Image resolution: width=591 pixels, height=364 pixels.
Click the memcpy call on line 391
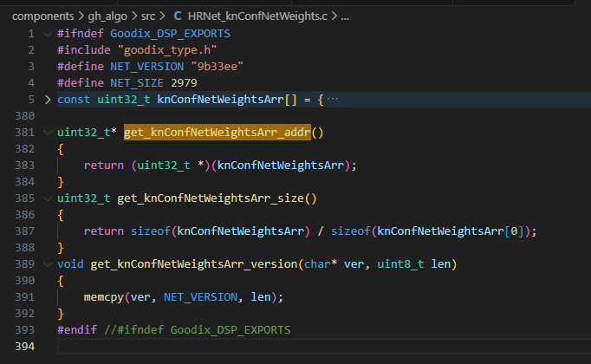point(104,297)
